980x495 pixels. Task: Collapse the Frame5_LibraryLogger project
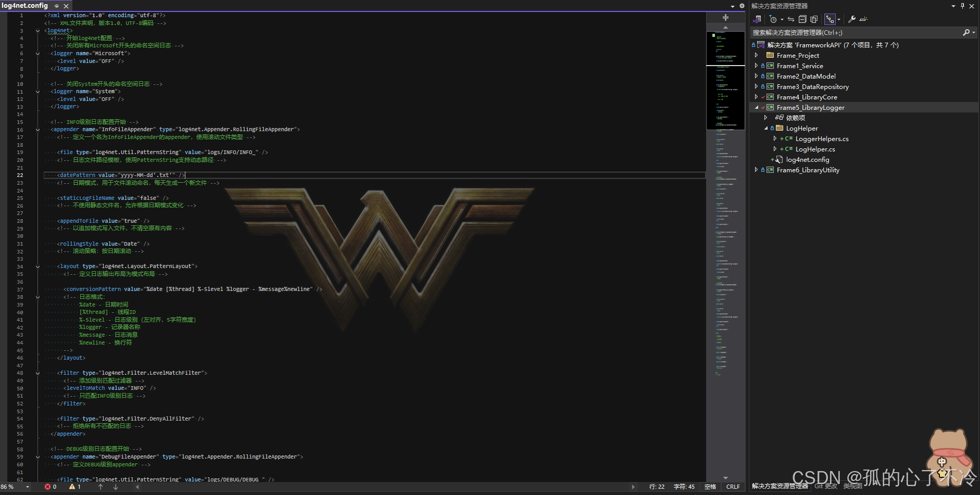tap(756, 107)
